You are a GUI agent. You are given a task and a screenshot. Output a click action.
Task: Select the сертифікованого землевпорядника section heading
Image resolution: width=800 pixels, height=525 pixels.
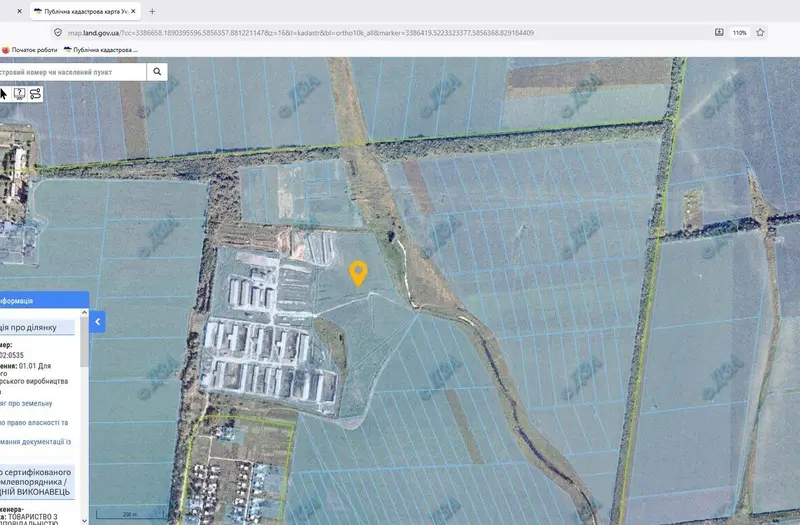click(x=37, y=482)
